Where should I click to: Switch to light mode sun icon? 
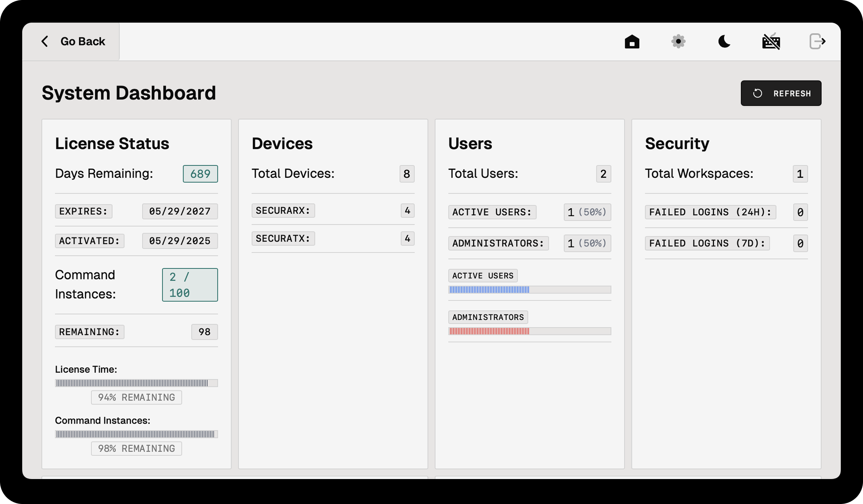pyautogui.click(x=678, y=42)
